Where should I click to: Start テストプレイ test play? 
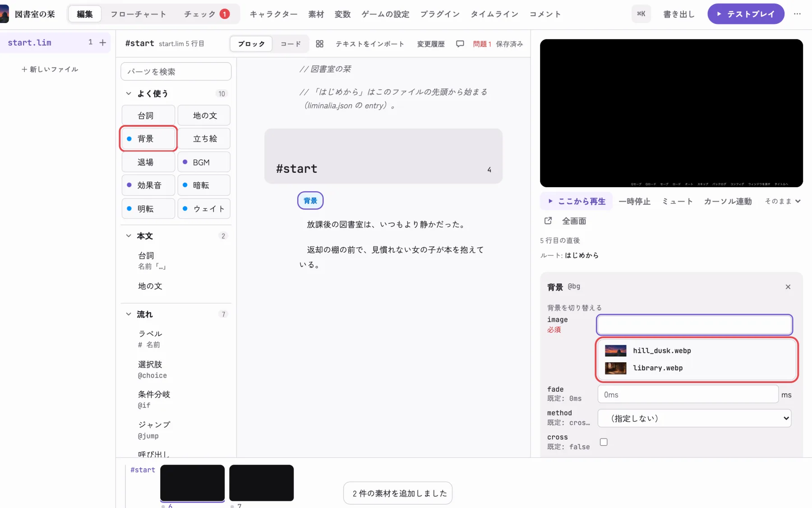pos(746,14)
